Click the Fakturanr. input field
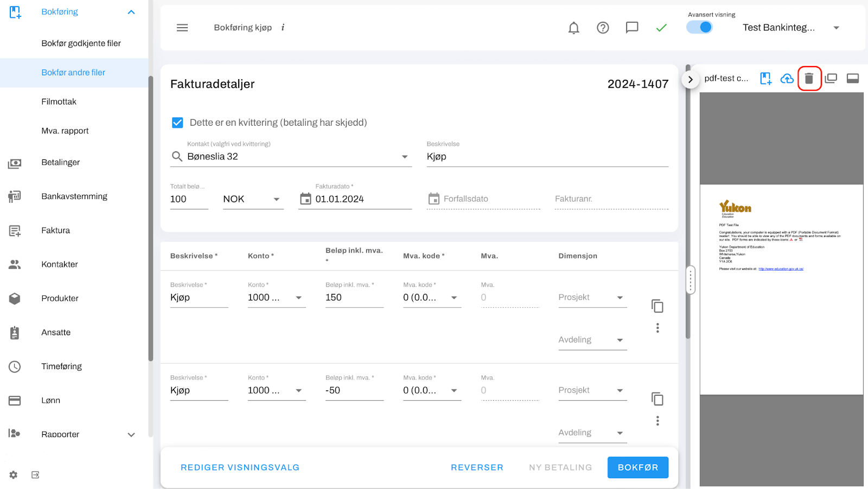Image resolution: width=868 pixels, height=489 pixels. (611, 199)
